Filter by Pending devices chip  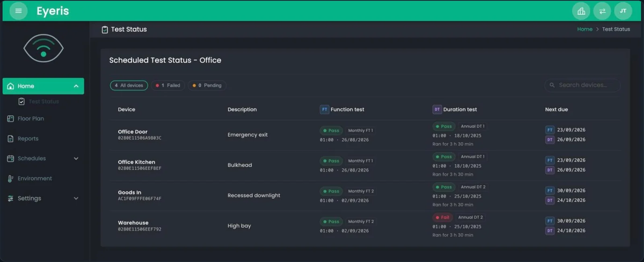(207, 85)
